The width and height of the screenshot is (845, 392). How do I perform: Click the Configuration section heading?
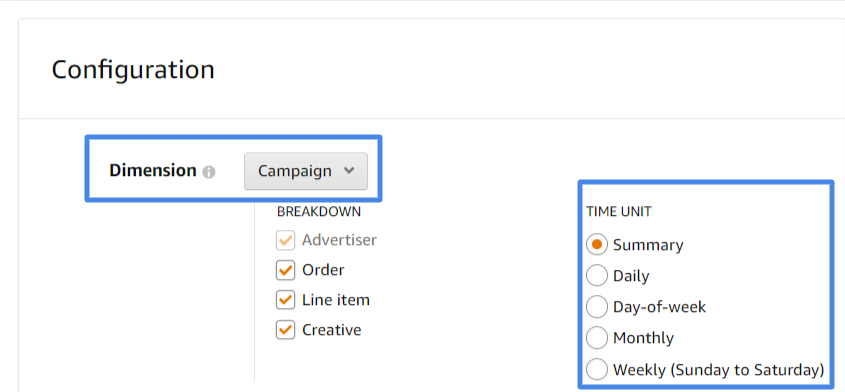(133, 70)
